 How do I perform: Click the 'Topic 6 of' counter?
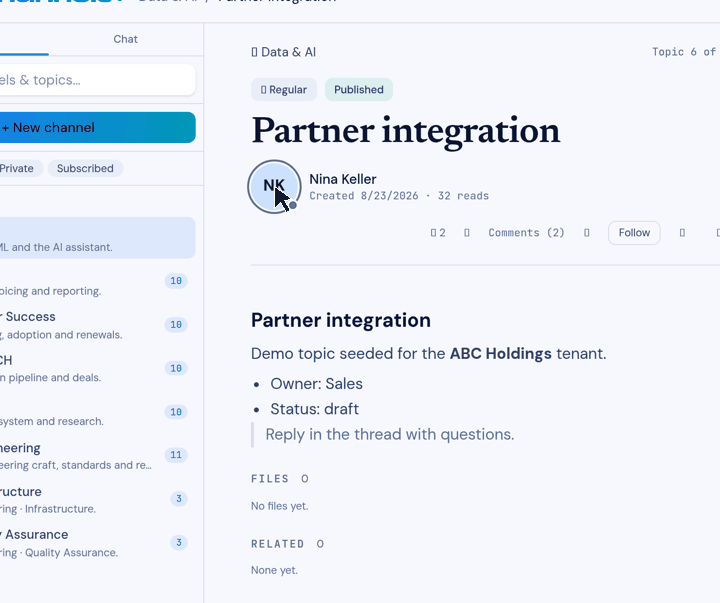click(684, 52)
